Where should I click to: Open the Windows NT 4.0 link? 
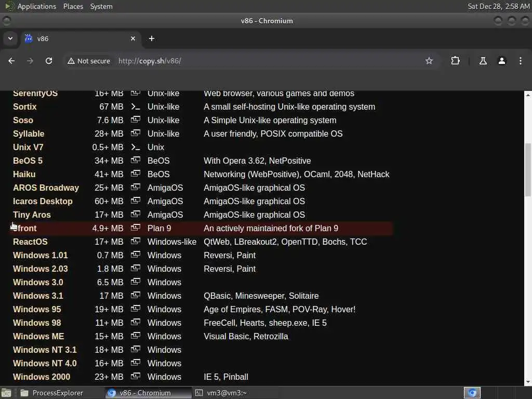(x=45, y=363)
